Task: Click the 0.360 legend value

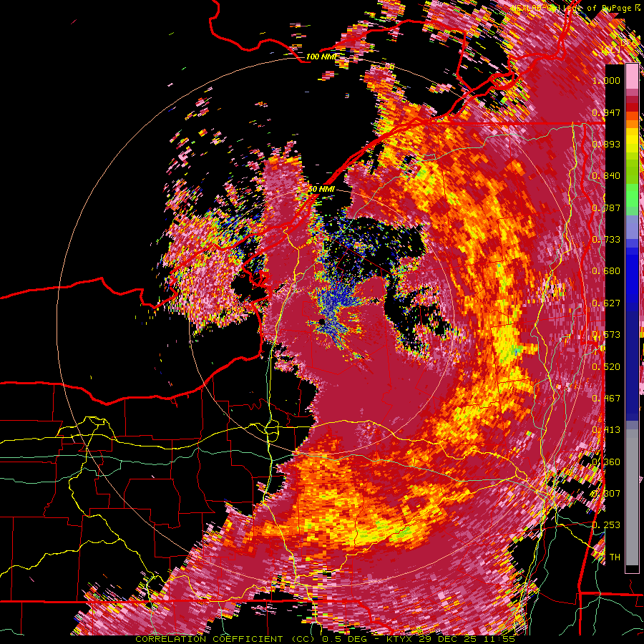Action: tap(606, 462)
